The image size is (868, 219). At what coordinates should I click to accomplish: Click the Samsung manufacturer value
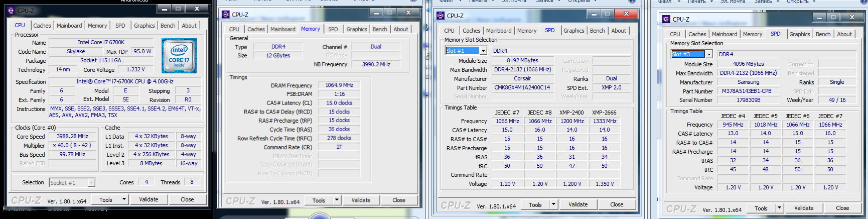(x=749, y=82)
